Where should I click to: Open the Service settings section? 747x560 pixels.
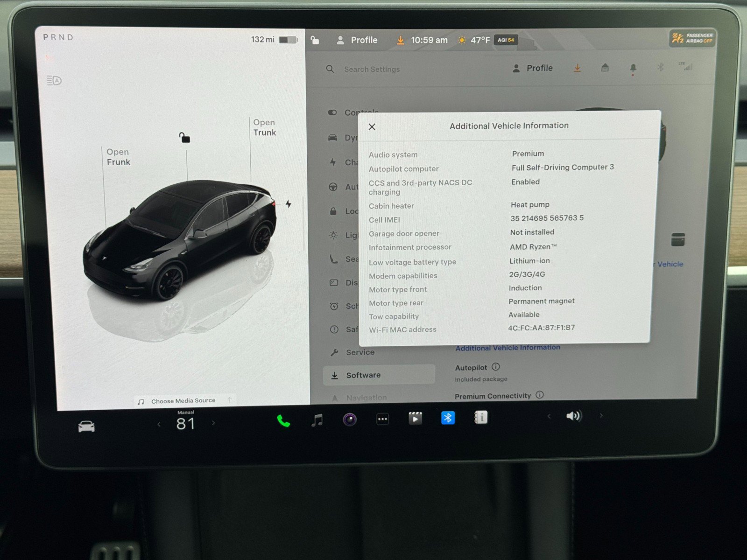[x=360, y=352]
